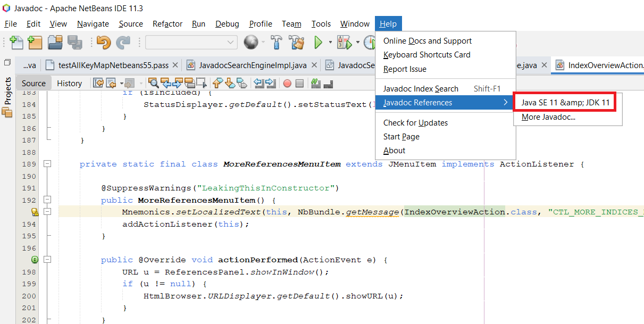The width and height of the screenshot is (644, 324).
Task: Click the green Run Project arrow
Action: pos(318,42)
